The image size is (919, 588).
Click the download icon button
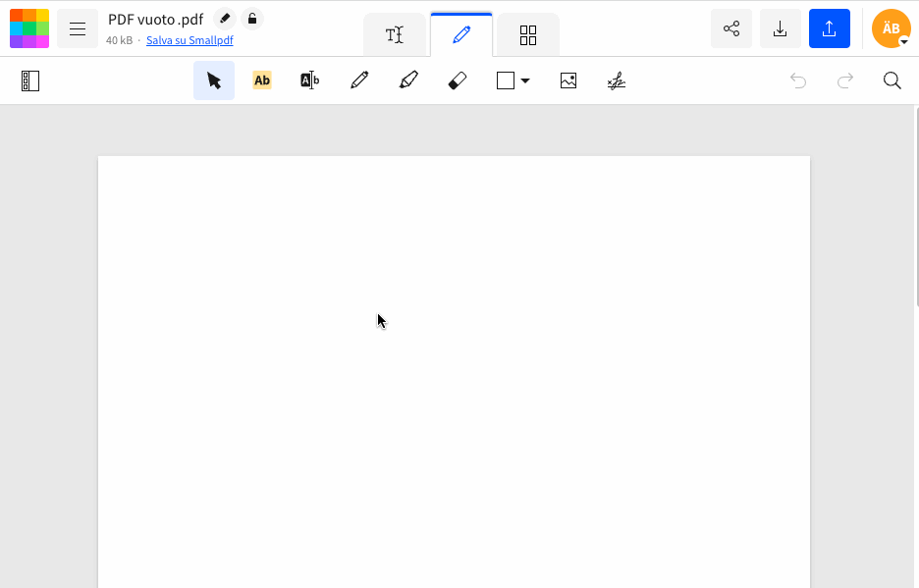click(781, 28)
